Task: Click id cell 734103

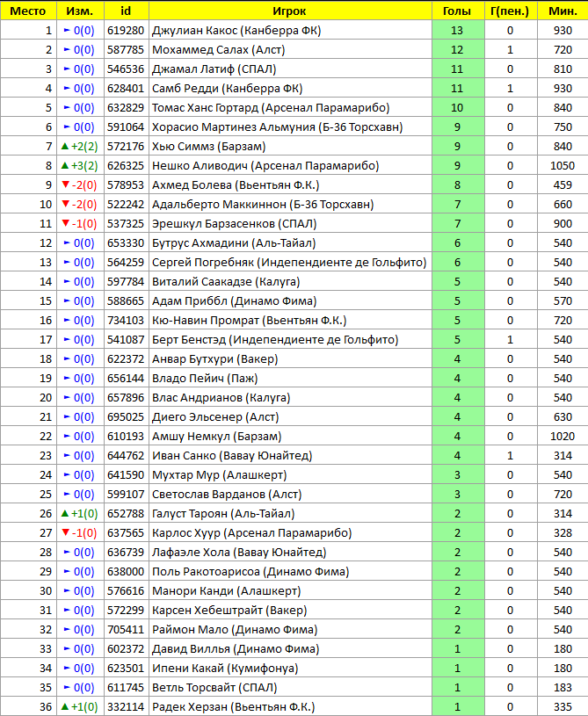Action: [126, 321]
